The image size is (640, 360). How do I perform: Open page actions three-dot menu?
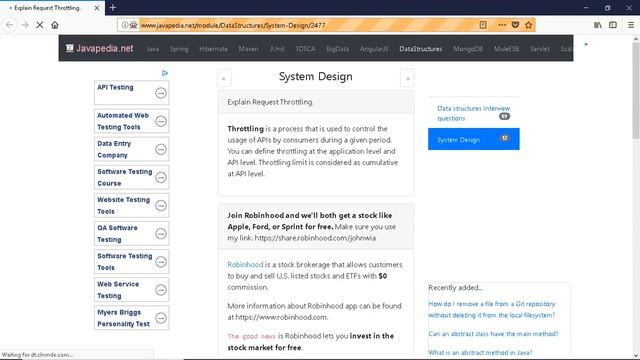[x=502, y=25]
